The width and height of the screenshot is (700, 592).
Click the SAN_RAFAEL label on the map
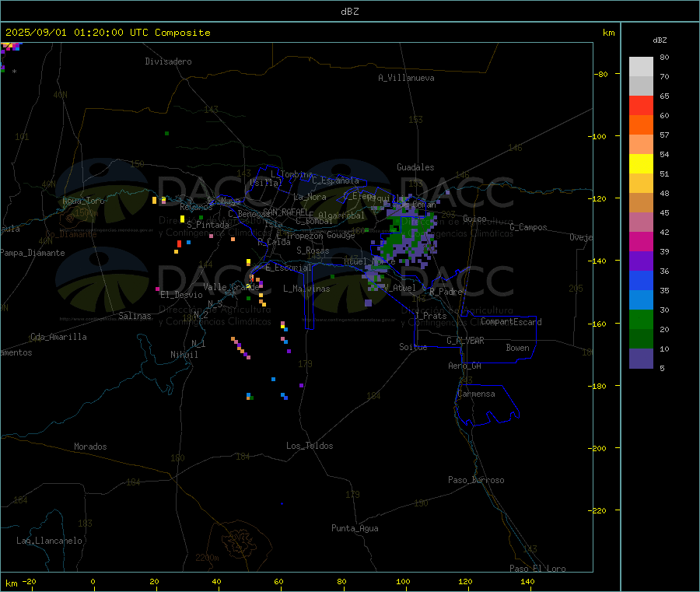pos(285,212)
